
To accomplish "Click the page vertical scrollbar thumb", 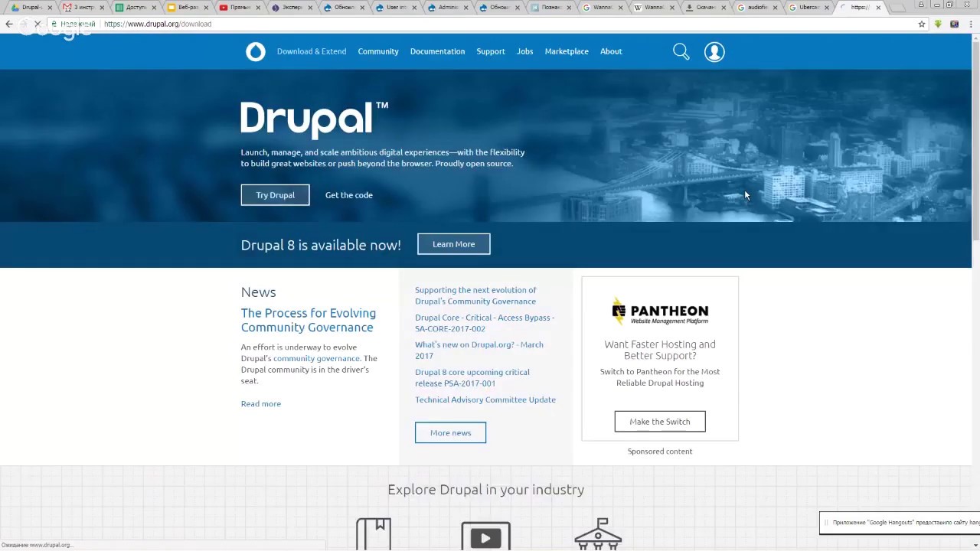I will click(x=975, y=142).
